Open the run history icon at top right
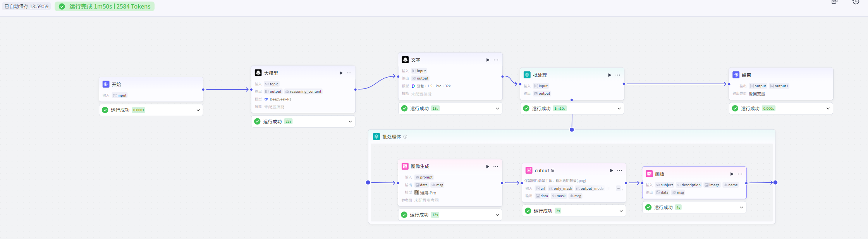Image resolution: width=868 pixels, height=239 pixels. (x=856, y=2)
